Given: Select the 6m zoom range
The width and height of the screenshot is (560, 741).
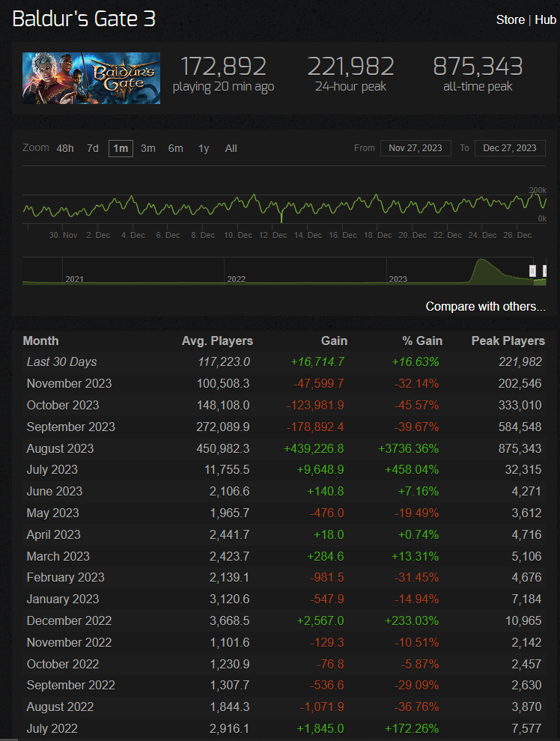Looking at the screenshot, I should (176, 148).
